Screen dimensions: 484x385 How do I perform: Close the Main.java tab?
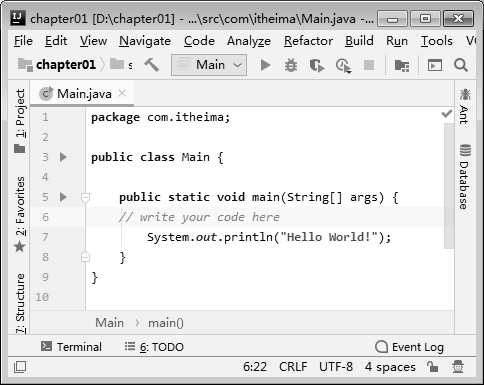tap(122, 93)
